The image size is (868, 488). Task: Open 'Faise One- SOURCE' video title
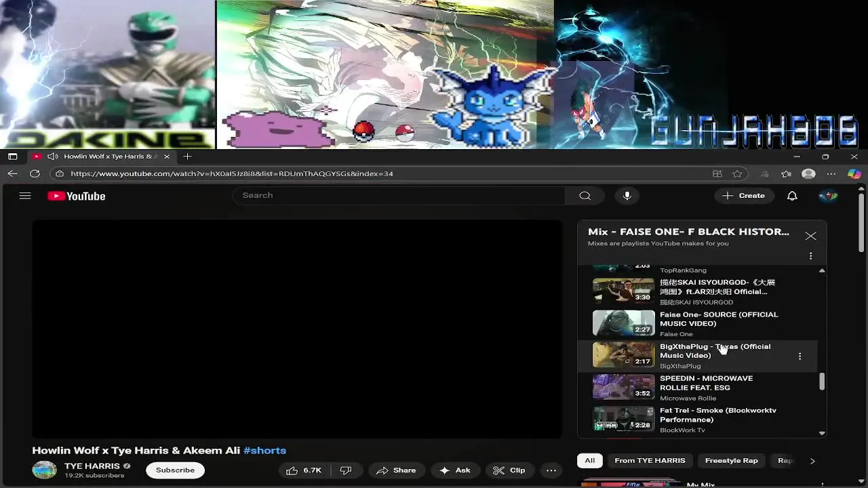click(x=719, y=319)
